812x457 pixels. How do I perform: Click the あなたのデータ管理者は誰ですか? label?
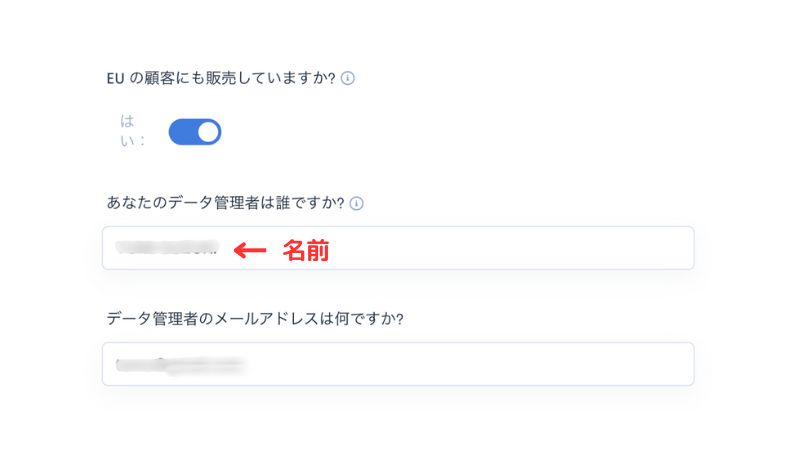point(225,203)
